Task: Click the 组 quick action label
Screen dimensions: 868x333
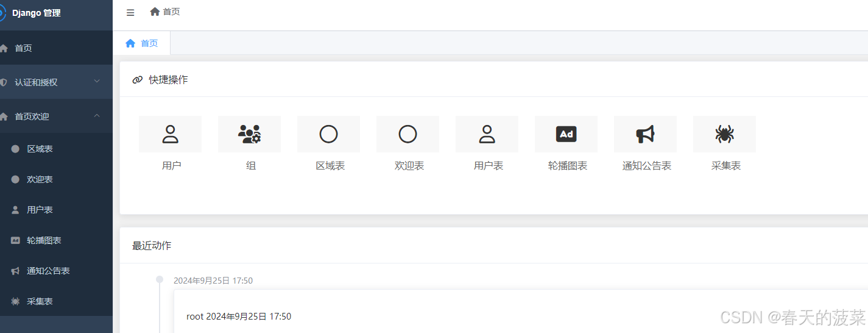Action: tap(251, 166)
